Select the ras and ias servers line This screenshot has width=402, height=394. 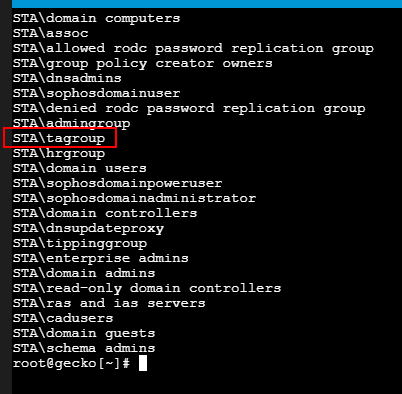[109, 303]
